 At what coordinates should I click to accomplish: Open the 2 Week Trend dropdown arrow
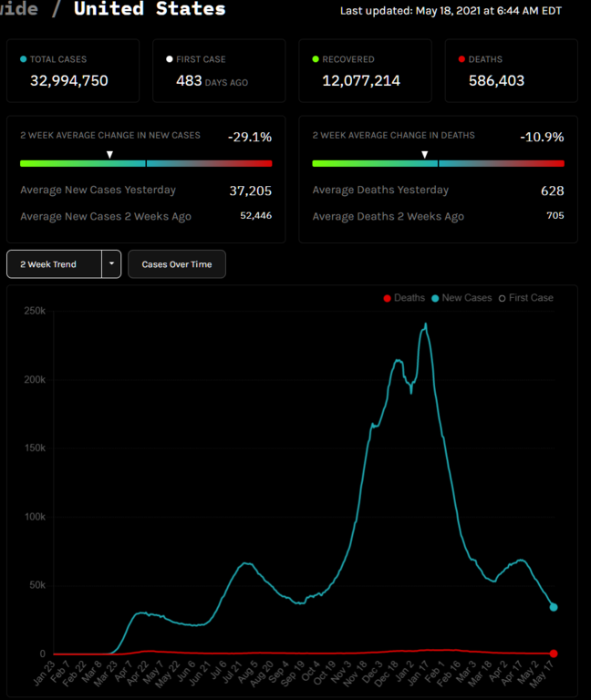click(110, 264)
